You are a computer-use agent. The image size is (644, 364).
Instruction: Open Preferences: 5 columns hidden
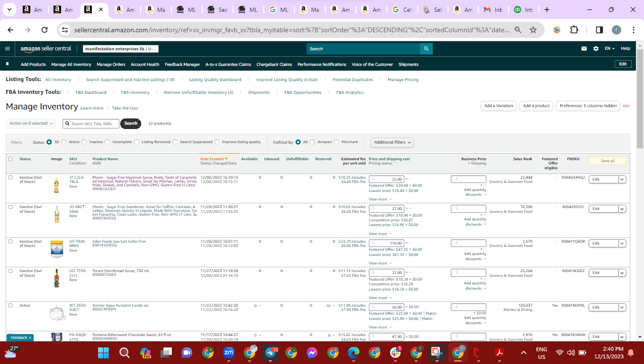(588, 106)
